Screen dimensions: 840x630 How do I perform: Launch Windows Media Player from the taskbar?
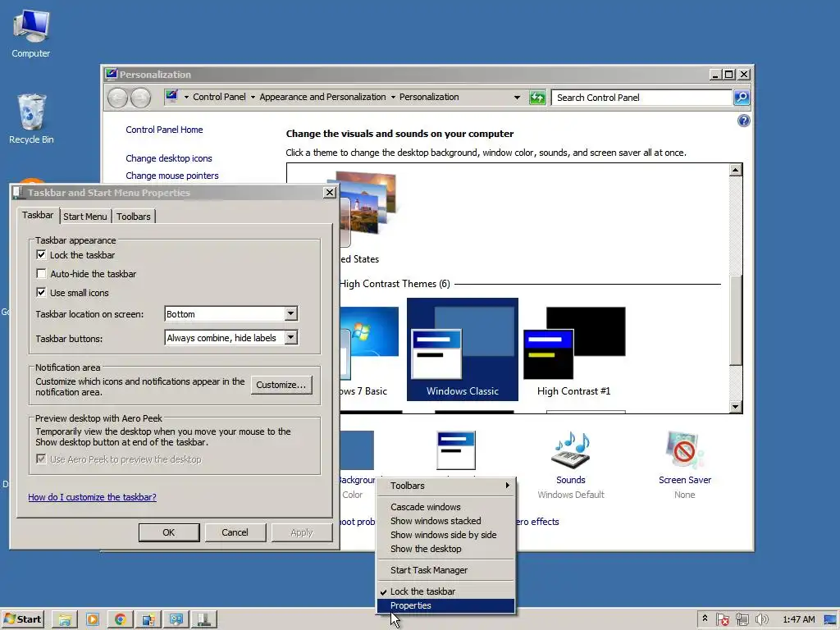pyautogui.click(x=93, y=619)
